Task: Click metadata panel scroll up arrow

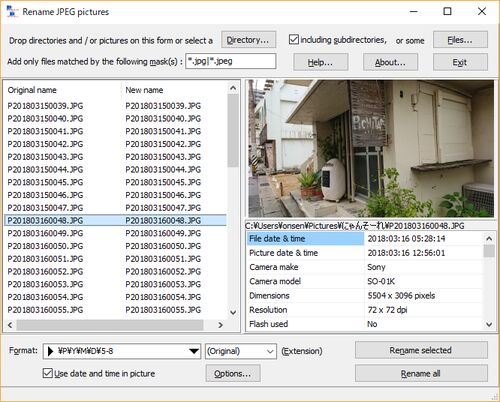Action: [489, 238]
